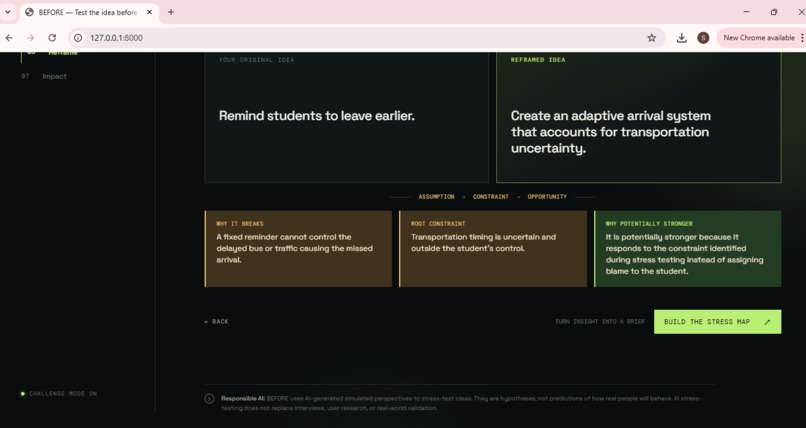Click the Assumption label in the divider

[436, 197]
